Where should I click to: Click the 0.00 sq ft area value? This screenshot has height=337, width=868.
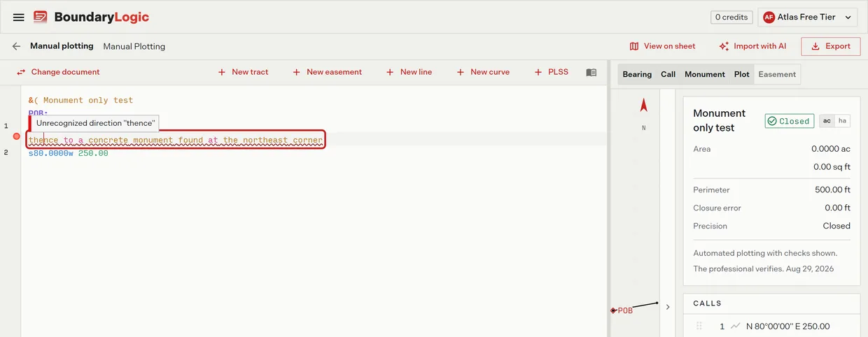click(x=832, y=167)
